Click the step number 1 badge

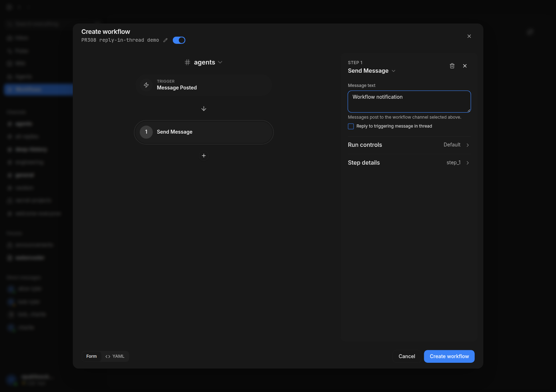point(146,132)
